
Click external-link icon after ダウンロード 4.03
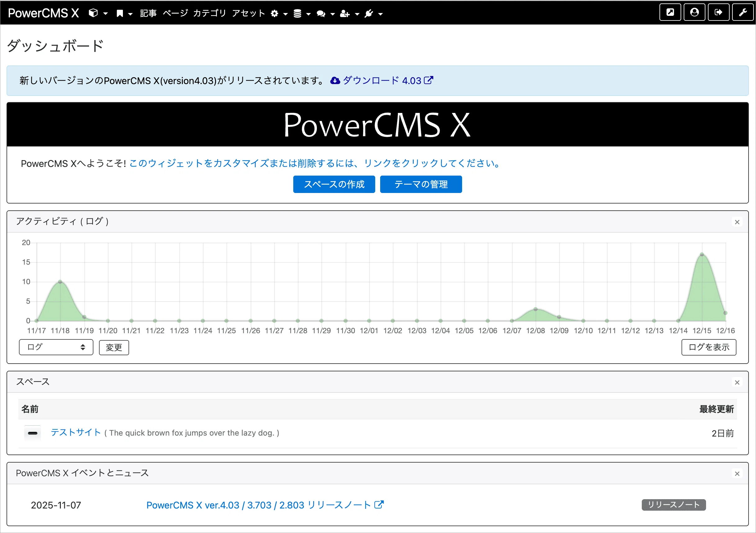pyautogui.click(x=428, y=80)
